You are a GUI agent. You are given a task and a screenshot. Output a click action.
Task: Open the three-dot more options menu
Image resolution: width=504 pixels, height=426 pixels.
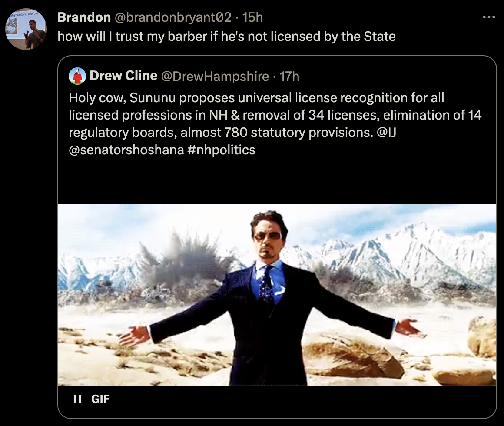click(x=489, y=17)
